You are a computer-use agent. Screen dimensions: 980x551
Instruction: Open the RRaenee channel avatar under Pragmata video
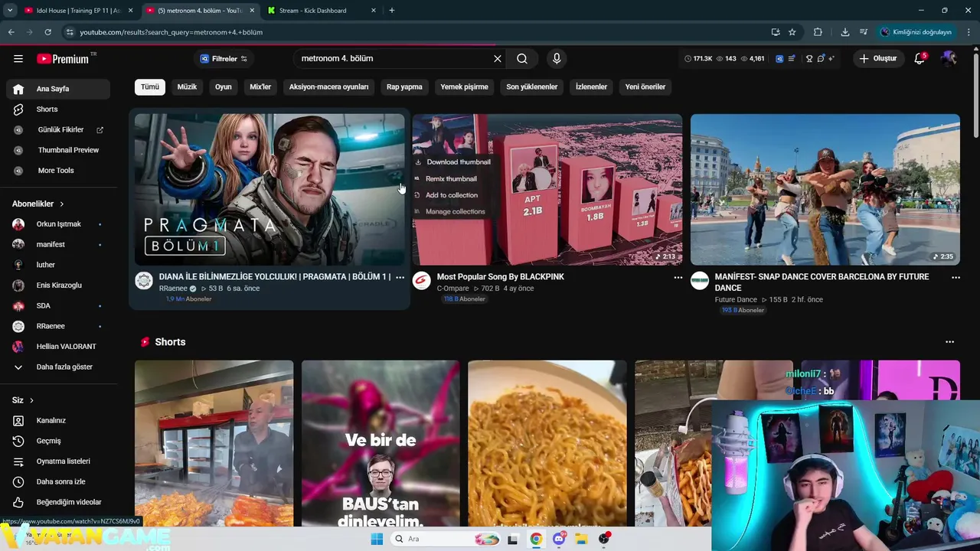(x=144, y=281)
